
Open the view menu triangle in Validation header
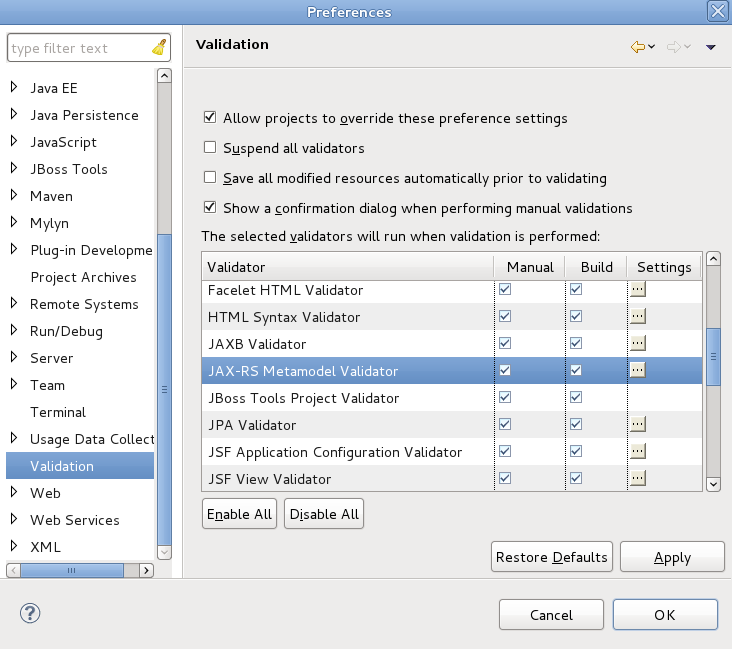711,47
